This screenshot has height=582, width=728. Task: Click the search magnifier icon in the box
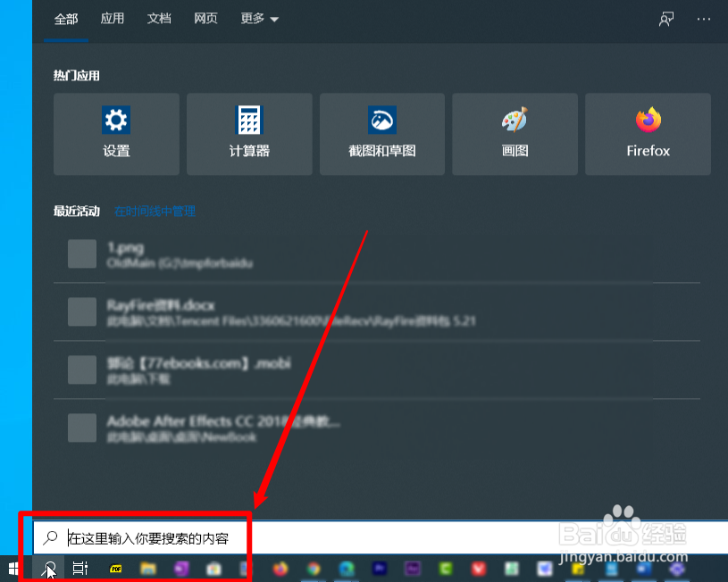pos(51,537)
